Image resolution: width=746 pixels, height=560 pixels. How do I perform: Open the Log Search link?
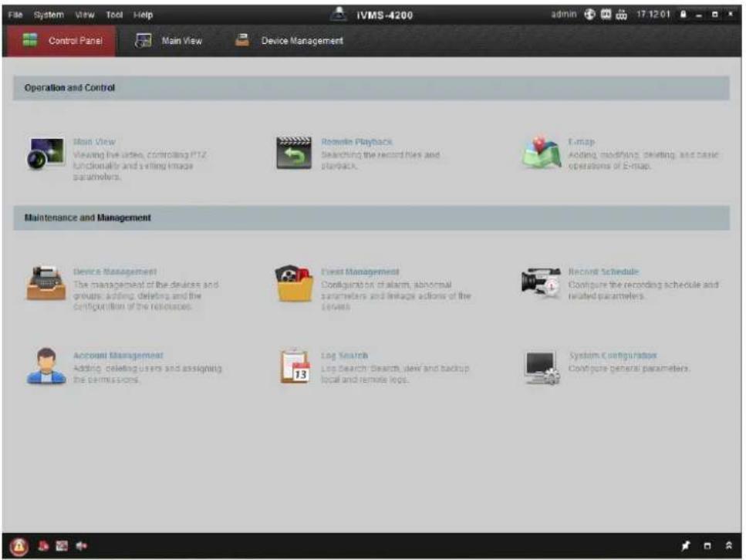coord(344,356)
